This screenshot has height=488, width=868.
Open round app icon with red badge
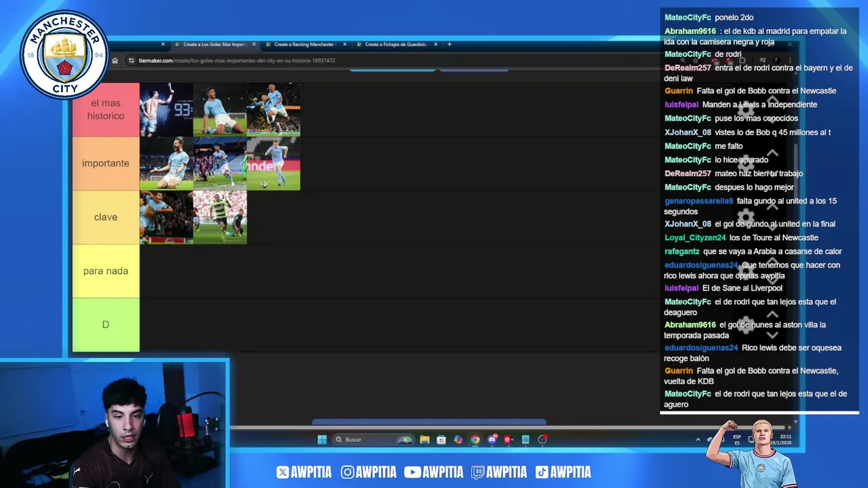click(x=542, y=439)
